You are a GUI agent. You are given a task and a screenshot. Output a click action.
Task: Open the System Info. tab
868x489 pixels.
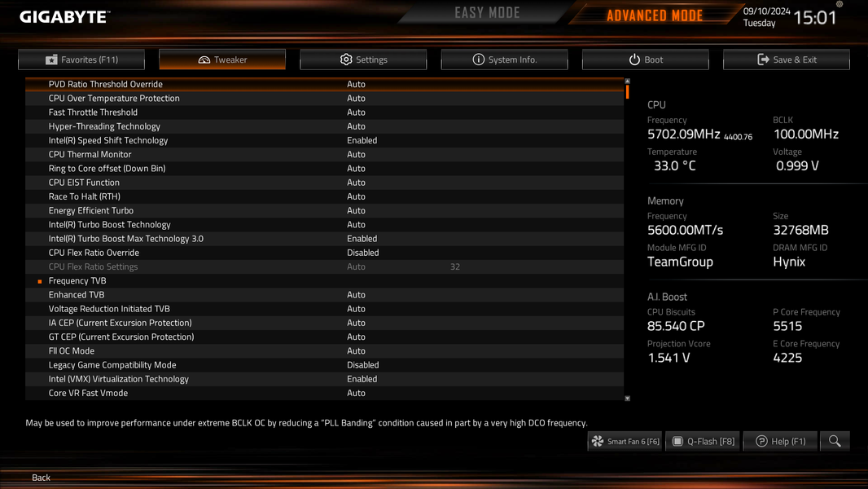[504, 59]
